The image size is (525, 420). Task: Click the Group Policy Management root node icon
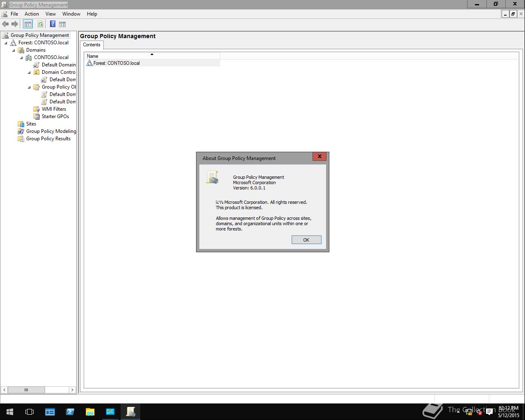pyautogui.click(x=5, y=35)
